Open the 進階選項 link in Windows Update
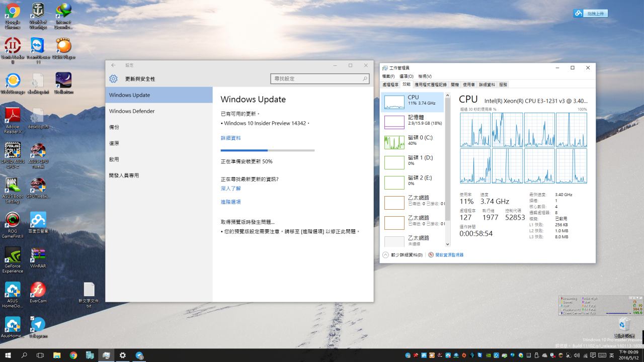The height and width of the screenshot is (362, 644). [x=230, y=202]
